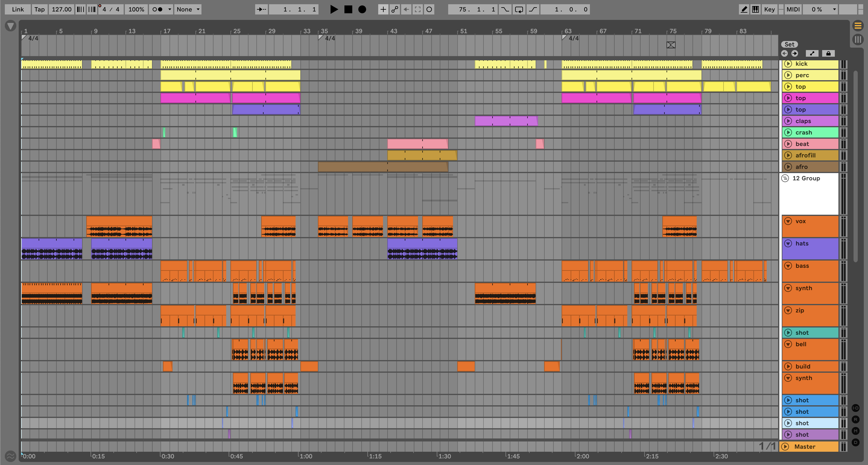Image resolution: width=868 pixels, height=465 pixels.
Task: Jump to next locator arrow
Action: tap(794, 53)
